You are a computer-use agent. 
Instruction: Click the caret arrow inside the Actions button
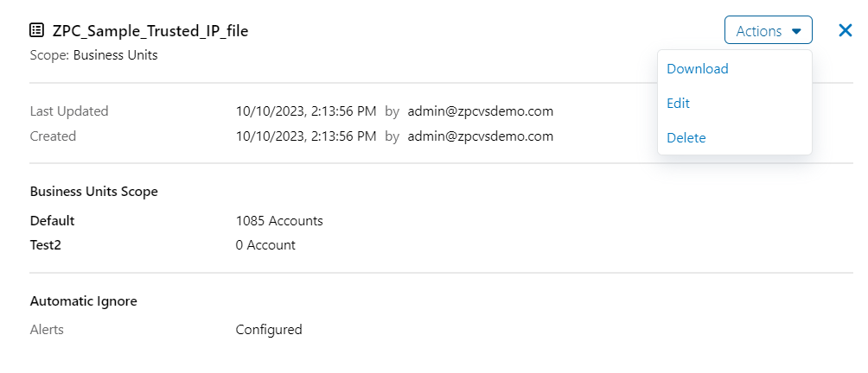pyautogui.click(x=796, y=31)
